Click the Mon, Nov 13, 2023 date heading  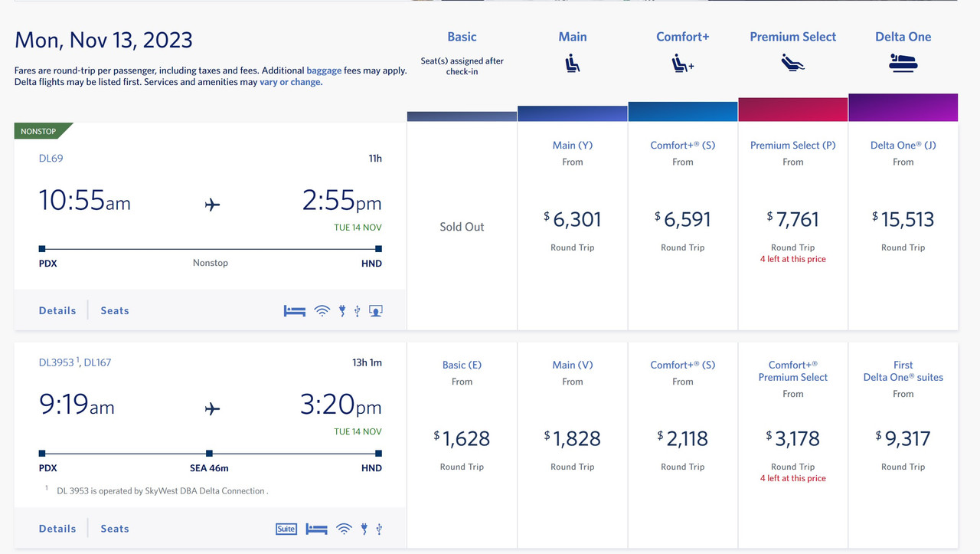click(x=103, y=40)
